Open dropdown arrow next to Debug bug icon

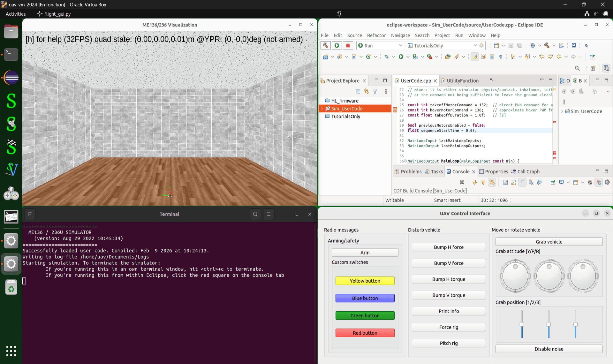pos(394,57)
